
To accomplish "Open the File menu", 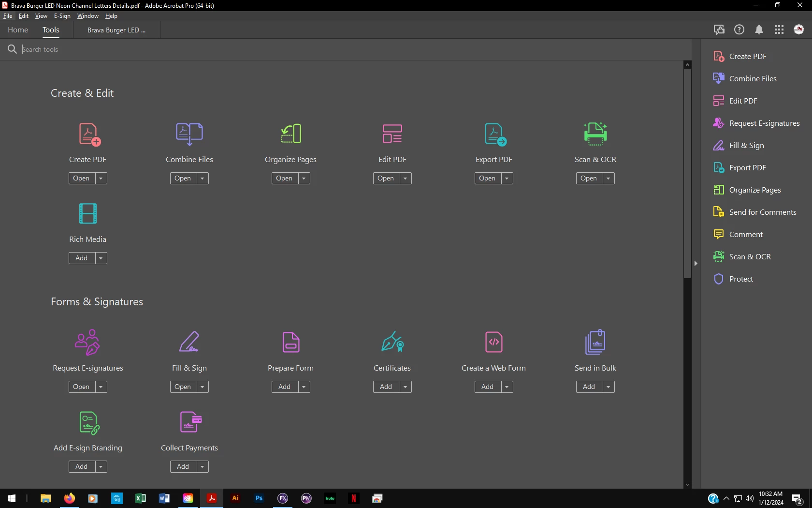I will coord(8,16).
